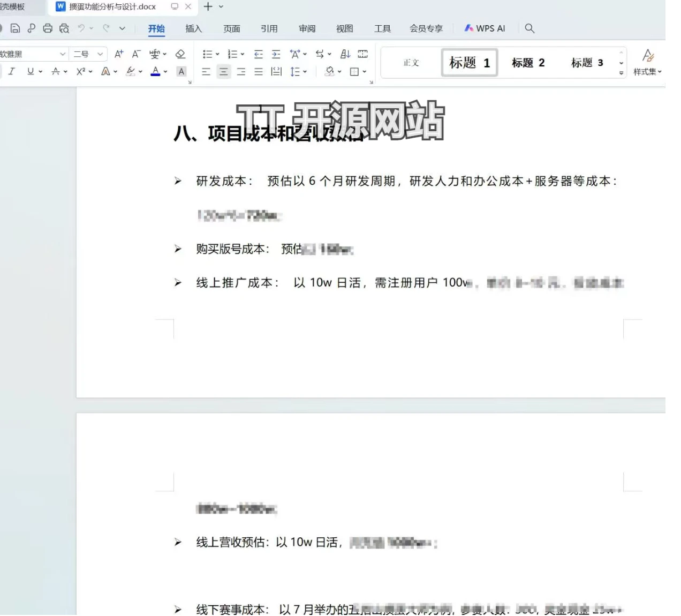Toggle bulleted list
Screen dimensions: 681x616
tap(208, 54)
